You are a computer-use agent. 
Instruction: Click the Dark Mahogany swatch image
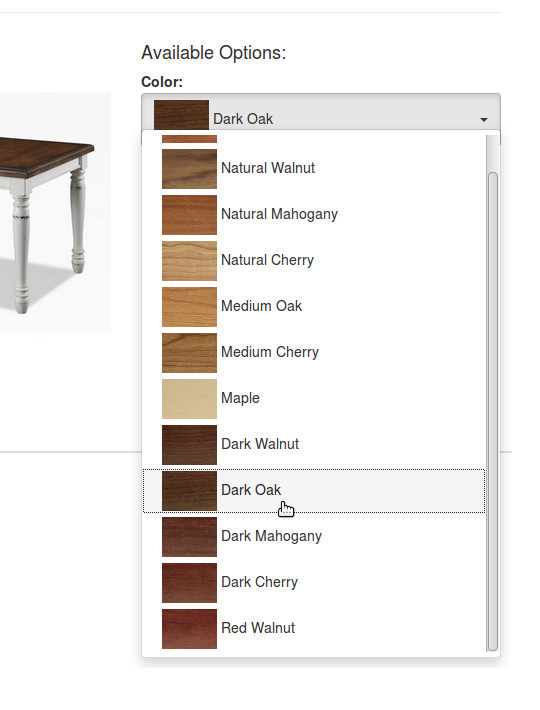coord(189,537)
